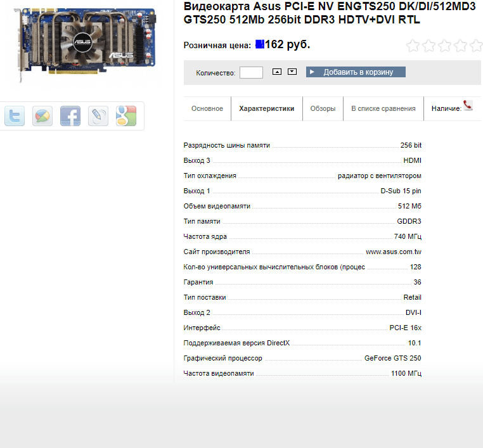Click the Объем видеопамяти label
Viewport: 483px width, 448px height.
217,207
